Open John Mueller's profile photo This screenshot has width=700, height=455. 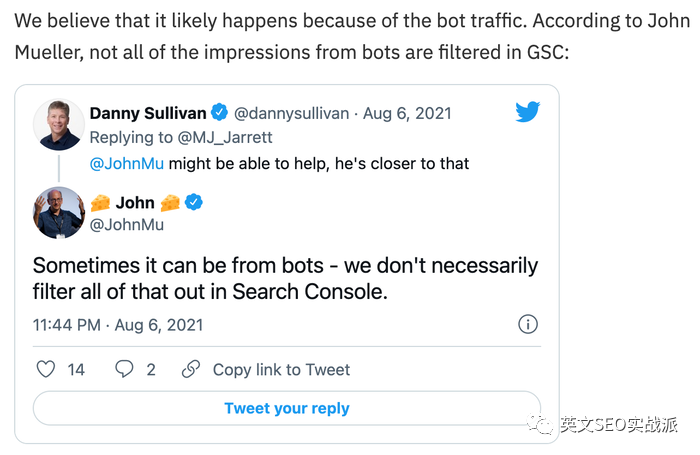tap(58, 213)
